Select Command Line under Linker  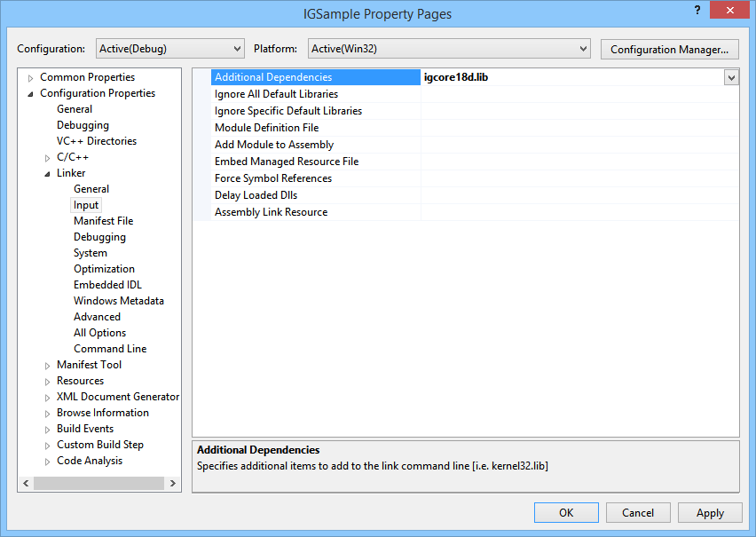(x=110, y=349)
